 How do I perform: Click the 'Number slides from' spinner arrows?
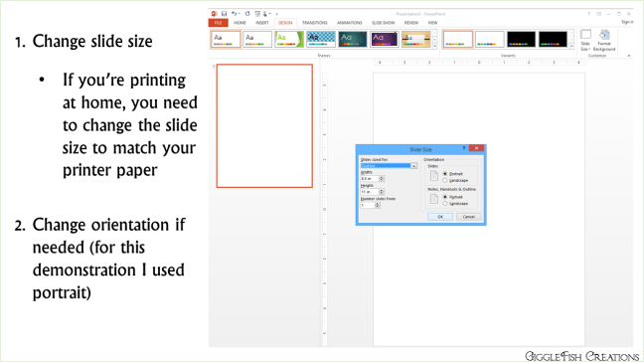pos(378,205)
